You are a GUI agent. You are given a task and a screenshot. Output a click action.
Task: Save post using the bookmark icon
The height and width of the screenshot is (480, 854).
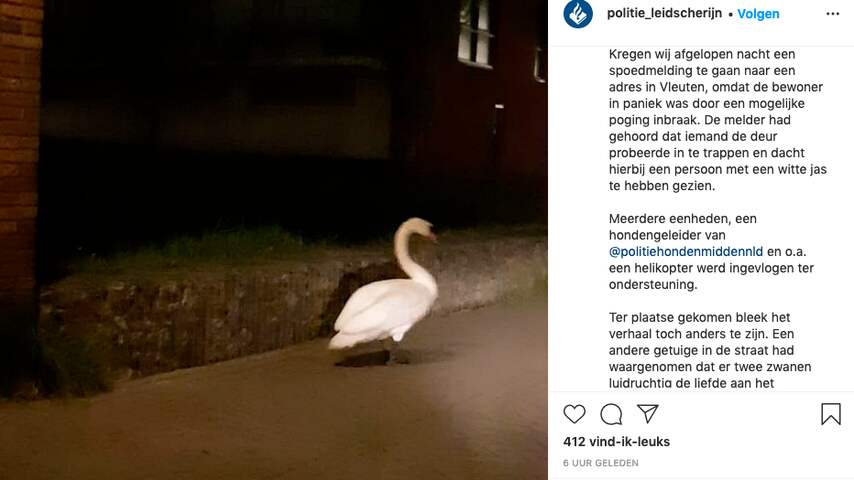tap(831, 414)
